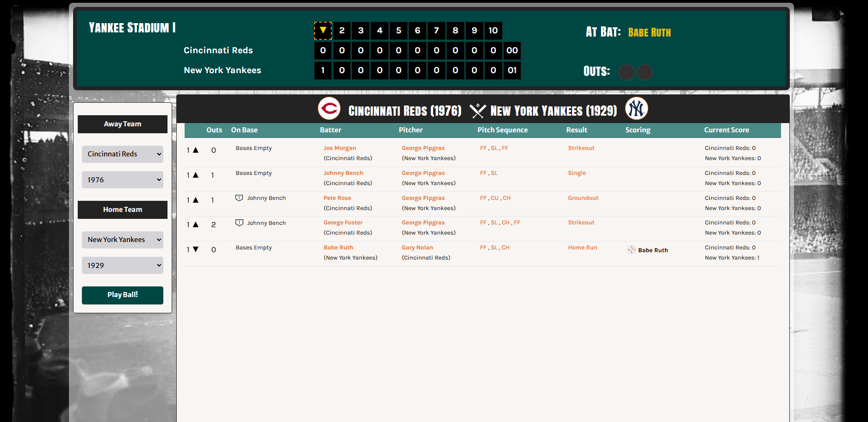The image size is (868, 422).
Task: Click the second out indicator circle
Action: pos(645,72)
